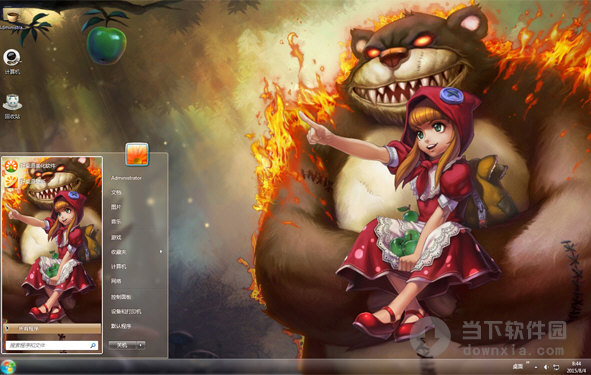Screen dimensions: 591x375
Task: Open 控制面板 (Control Panel) in Start menu
Action: pos(121,297)
